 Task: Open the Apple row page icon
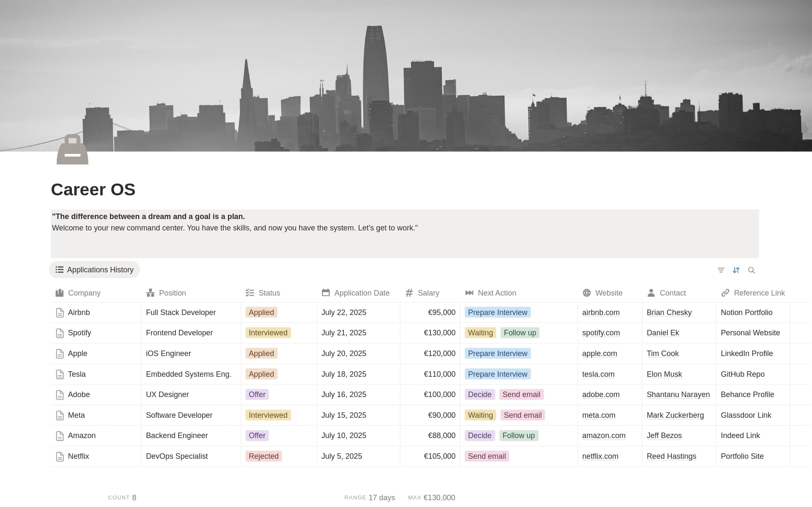tap(60, 354)
